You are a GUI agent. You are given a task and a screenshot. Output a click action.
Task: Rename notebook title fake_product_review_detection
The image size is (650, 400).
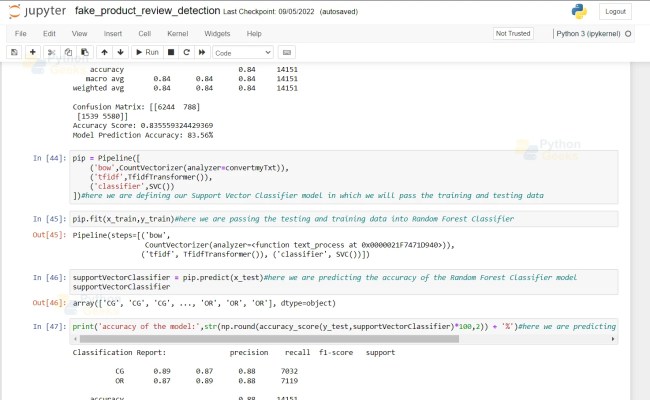click(x=147, y=11)
